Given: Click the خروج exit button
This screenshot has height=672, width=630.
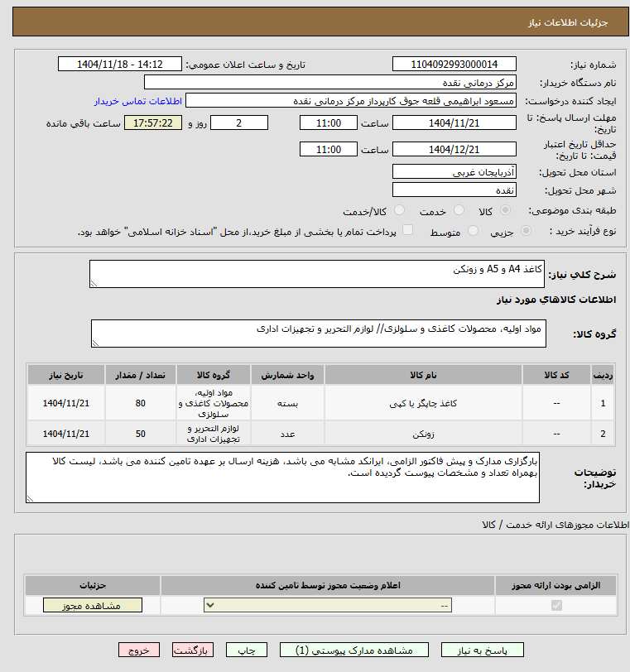Looking at the screenshot, I should pos(139,650).
